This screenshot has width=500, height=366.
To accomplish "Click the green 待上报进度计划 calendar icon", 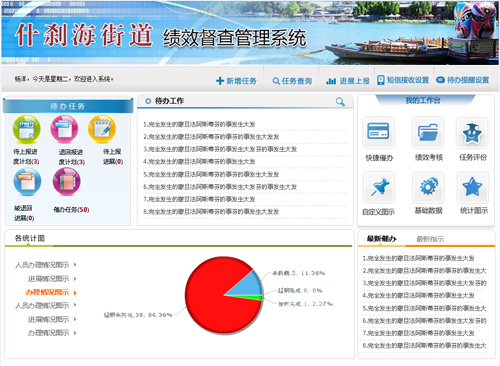I will point(26,129).
